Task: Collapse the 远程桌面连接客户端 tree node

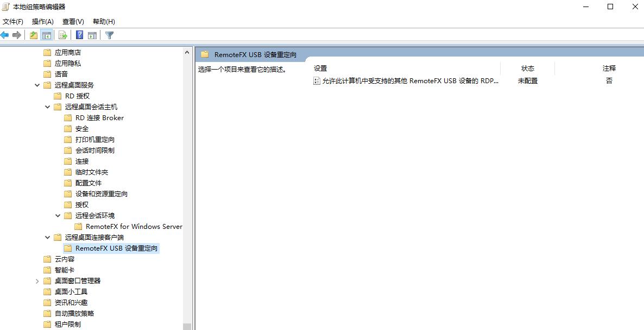Action: tap(48, 238)
